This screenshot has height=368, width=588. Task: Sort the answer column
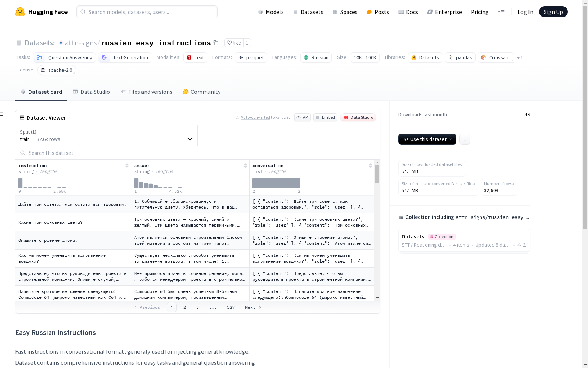coord(245,166)
